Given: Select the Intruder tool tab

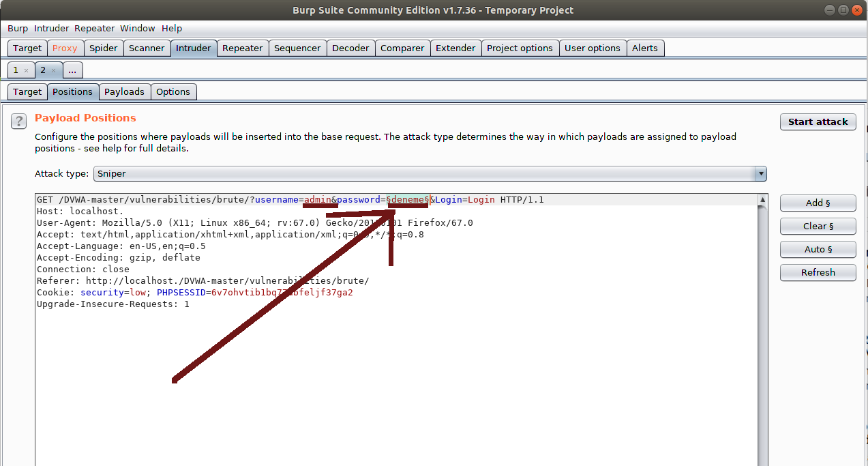Looking at the screenshot, I should [x=194, y=48].
